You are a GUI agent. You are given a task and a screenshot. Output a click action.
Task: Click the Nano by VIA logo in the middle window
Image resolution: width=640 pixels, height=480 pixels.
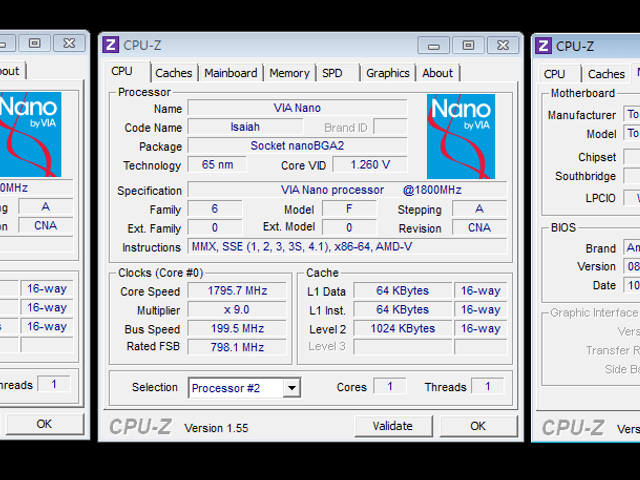461,136
